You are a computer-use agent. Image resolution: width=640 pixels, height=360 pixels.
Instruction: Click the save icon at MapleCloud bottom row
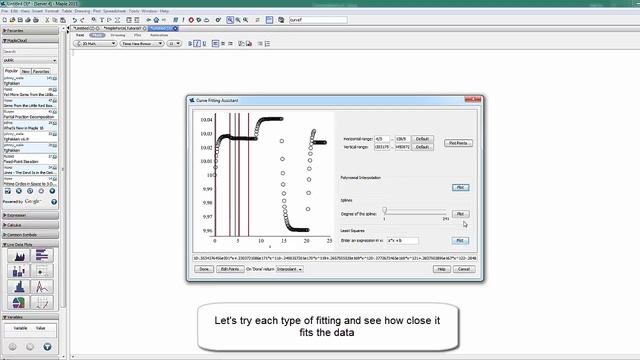click(7, 191)
